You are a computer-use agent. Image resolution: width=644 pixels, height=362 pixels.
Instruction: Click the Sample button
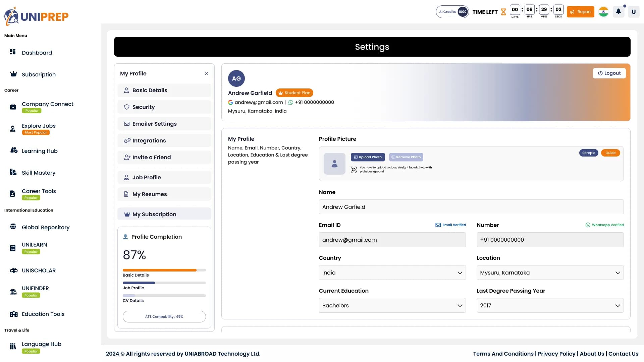589,153
